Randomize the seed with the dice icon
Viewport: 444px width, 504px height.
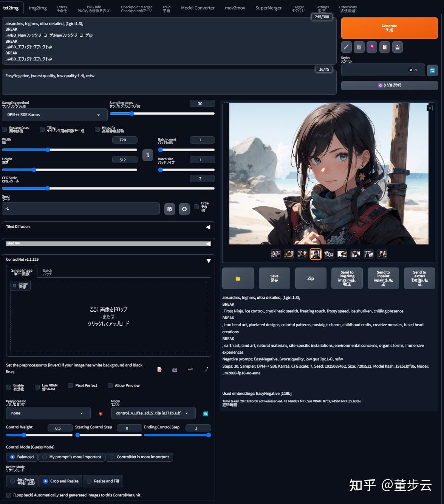click(x=169, y=209)
